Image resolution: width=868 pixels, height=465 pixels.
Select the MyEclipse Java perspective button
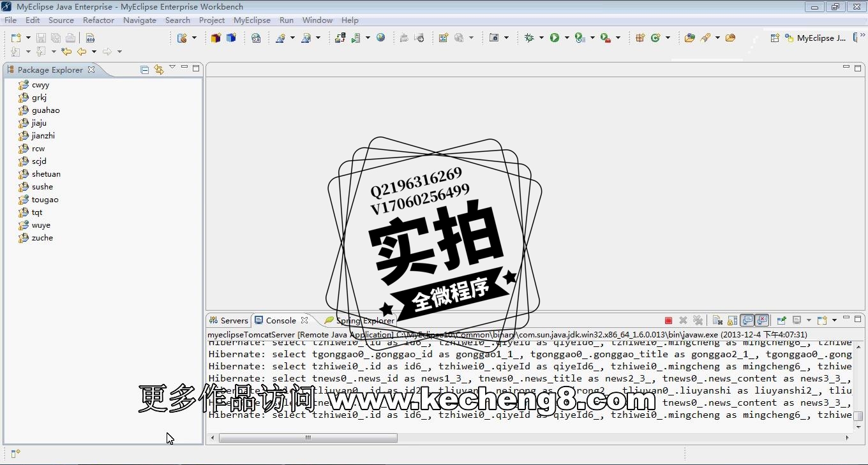click(x=816, y=38)
